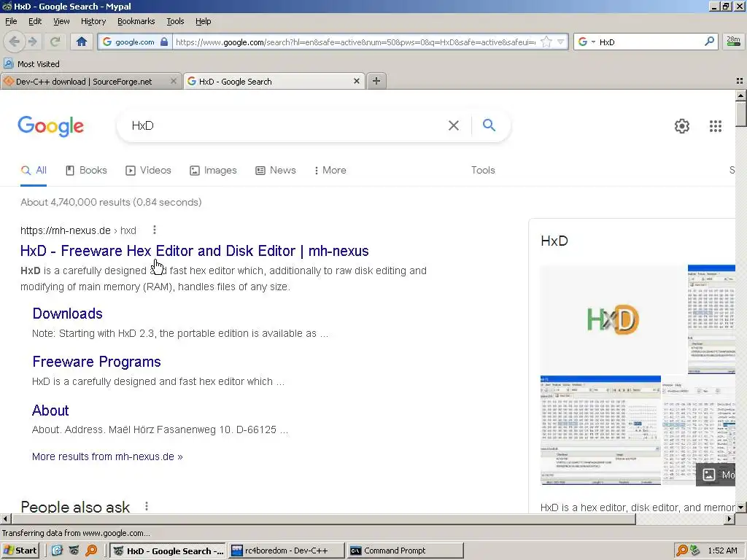Screen dimensions: 747x560
Task: Click the green system tray icon near clock
Action: coord(695,551)
